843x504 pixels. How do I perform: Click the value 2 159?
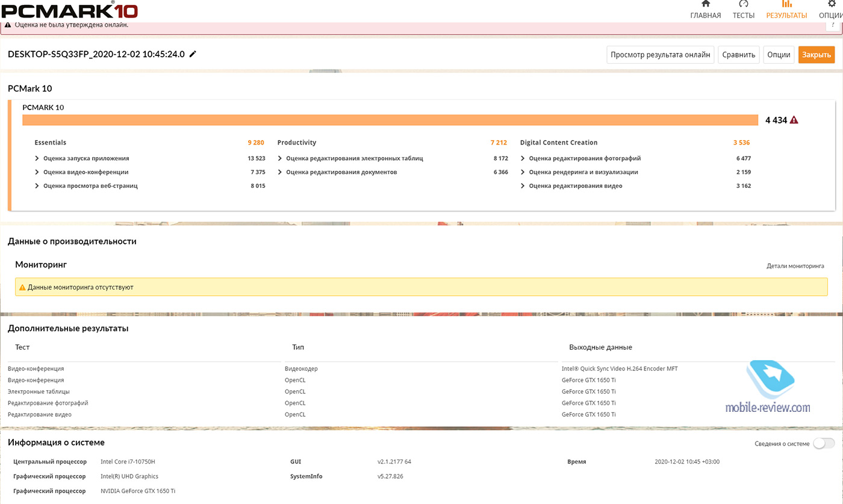[x=743, y=172]
